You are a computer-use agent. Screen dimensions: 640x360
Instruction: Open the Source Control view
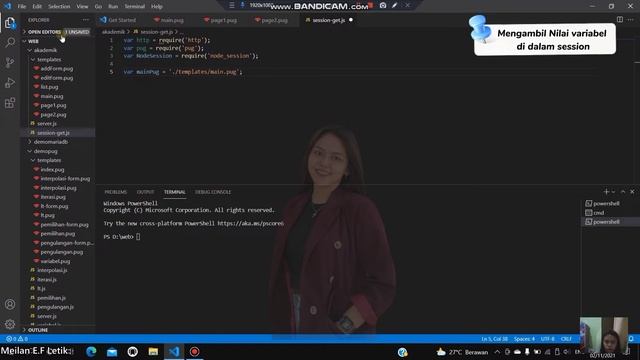pyautogui.click(x=10, y=62)
